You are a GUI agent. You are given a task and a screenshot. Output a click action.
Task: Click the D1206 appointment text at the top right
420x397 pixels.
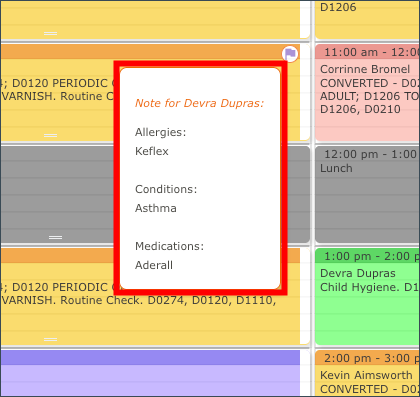coord(338,7)
